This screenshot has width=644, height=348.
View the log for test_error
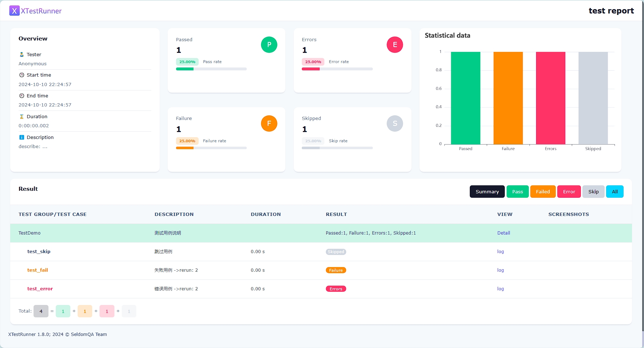(500, 289)
